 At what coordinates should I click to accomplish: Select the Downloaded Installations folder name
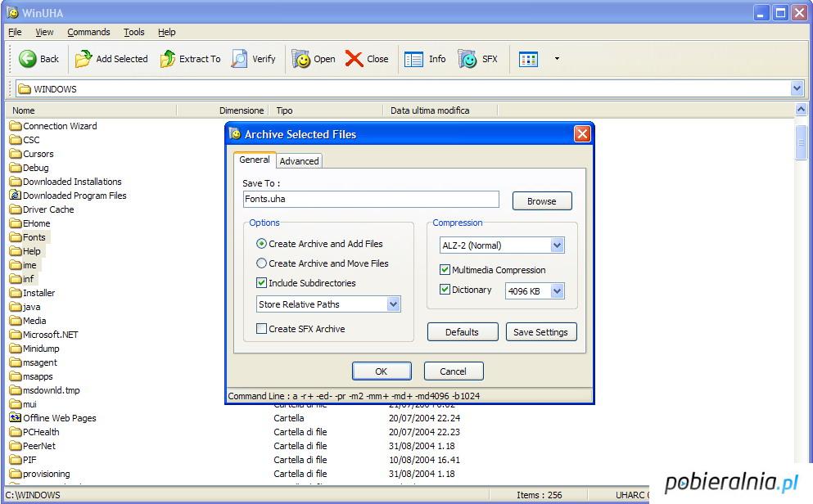(72, 182)
